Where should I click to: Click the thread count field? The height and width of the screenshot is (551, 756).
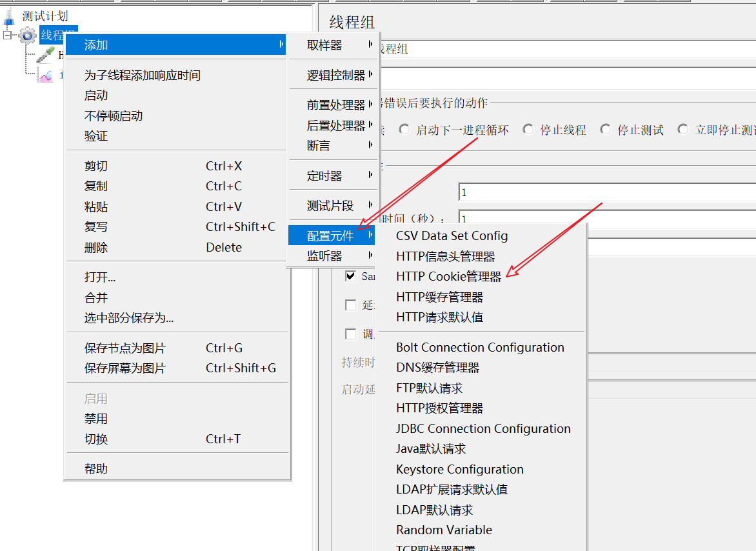coord(607,192)
